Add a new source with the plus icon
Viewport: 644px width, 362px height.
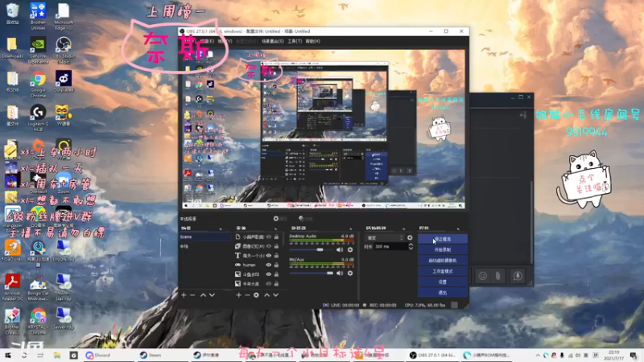(238, 295)
